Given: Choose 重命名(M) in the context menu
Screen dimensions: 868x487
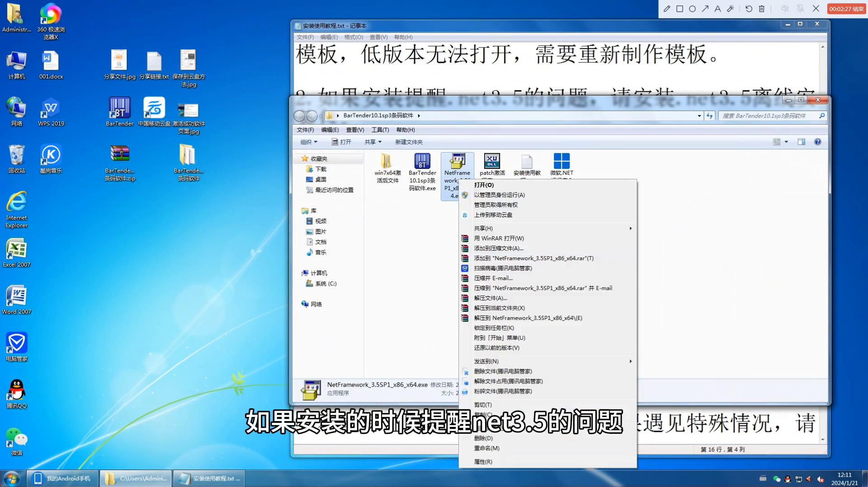Looking at the screenshot, I should [547, 448].
